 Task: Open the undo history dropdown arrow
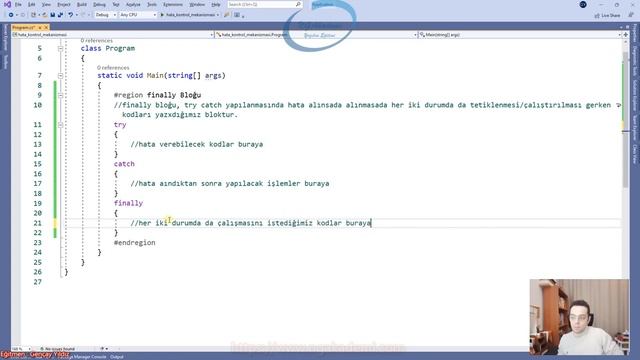click(76, 15)
